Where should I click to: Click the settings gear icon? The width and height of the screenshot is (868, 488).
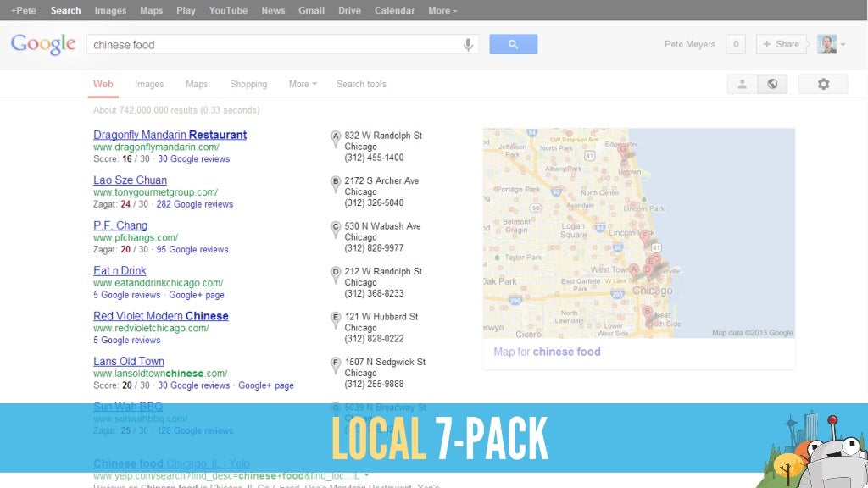coord(823,84)
